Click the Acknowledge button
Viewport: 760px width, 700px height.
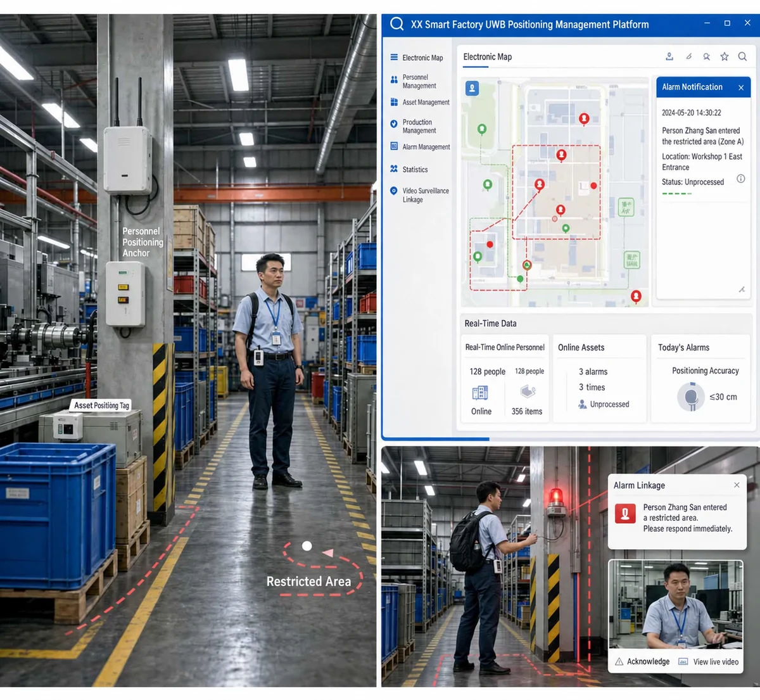pos(642,661)
